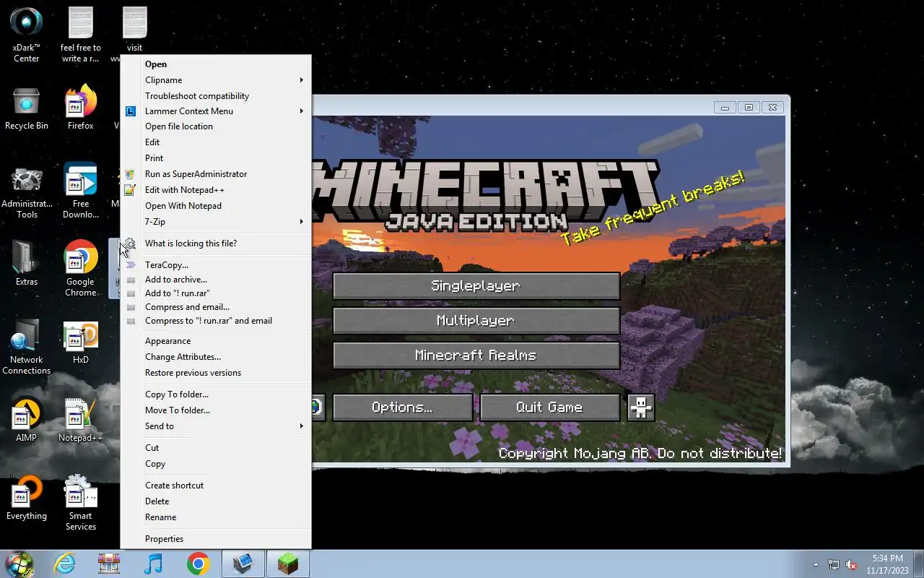
Task: Start Singleplayer in Minecraft
Action: click(x=476, y=285)
